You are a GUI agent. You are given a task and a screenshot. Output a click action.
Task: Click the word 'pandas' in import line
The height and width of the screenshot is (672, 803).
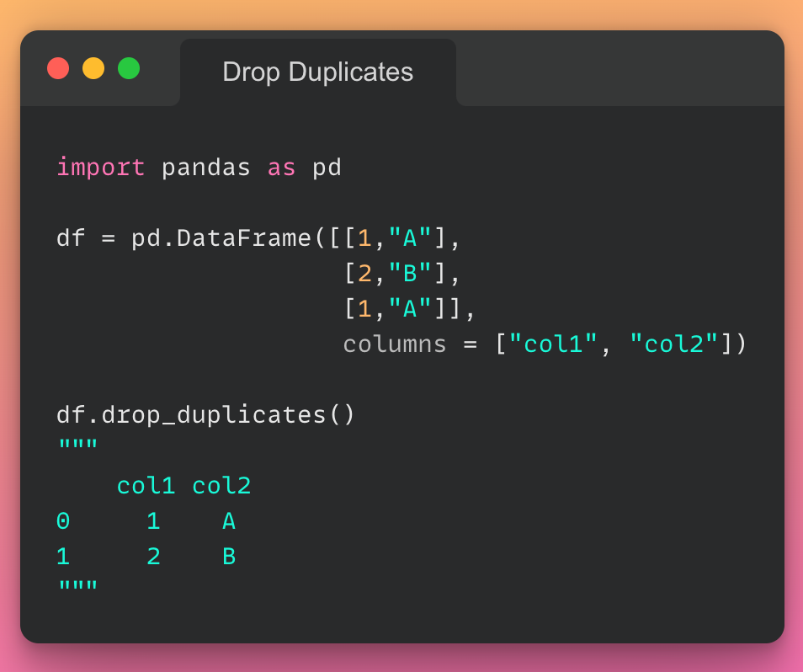tap(206, 168)
